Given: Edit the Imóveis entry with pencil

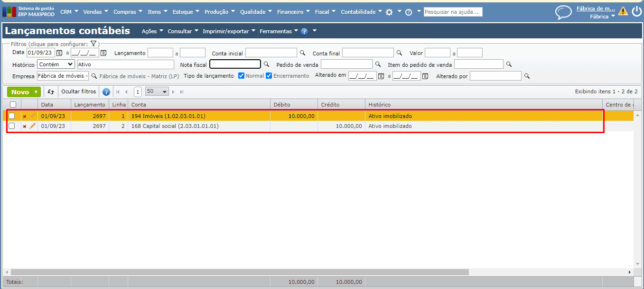Looking at the screenshot, I should 32,116.
